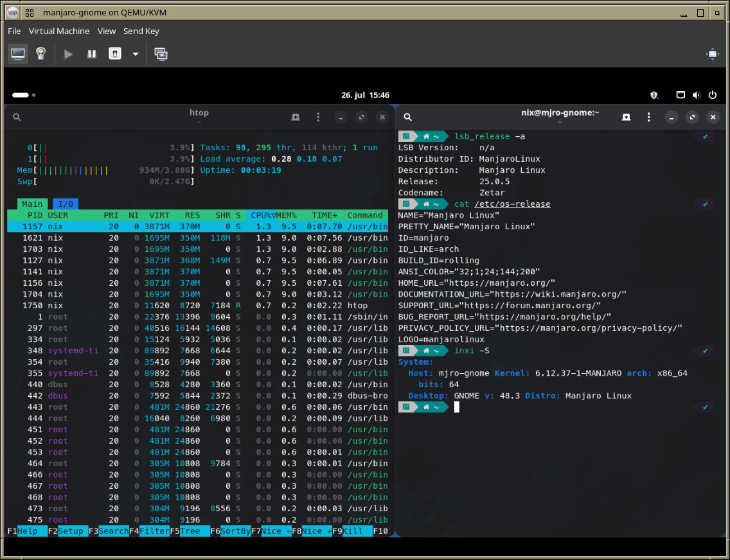Open the shutdown options dropdown arrow
Image resolution: width=730 pixels, height=560 pixels.
136,54
